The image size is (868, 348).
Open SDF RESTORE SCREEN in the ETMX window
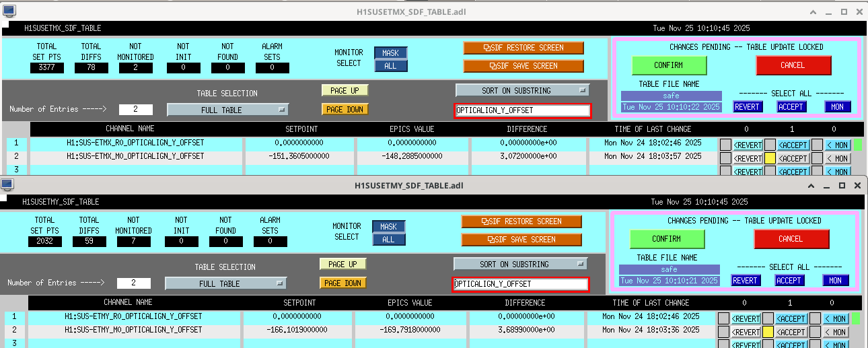(523, 48)
